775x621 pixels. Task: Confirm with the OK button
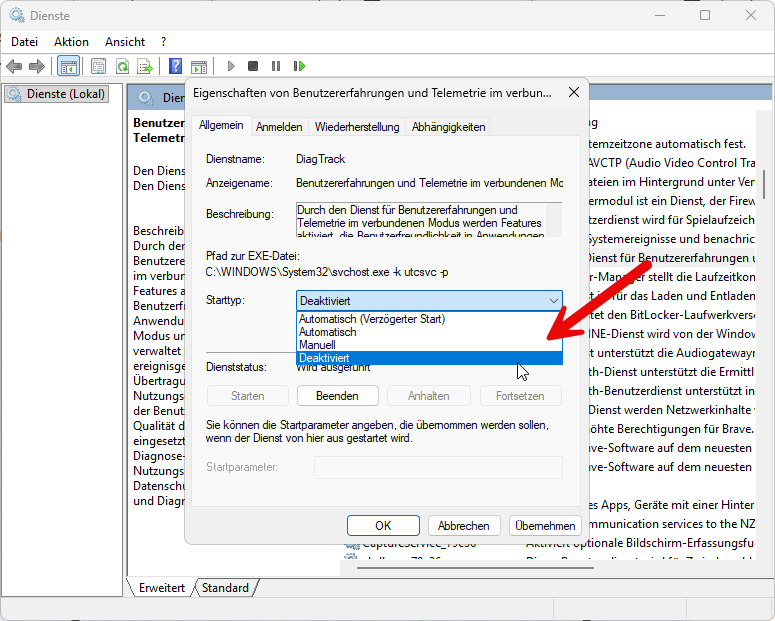(x=383, y=525)
